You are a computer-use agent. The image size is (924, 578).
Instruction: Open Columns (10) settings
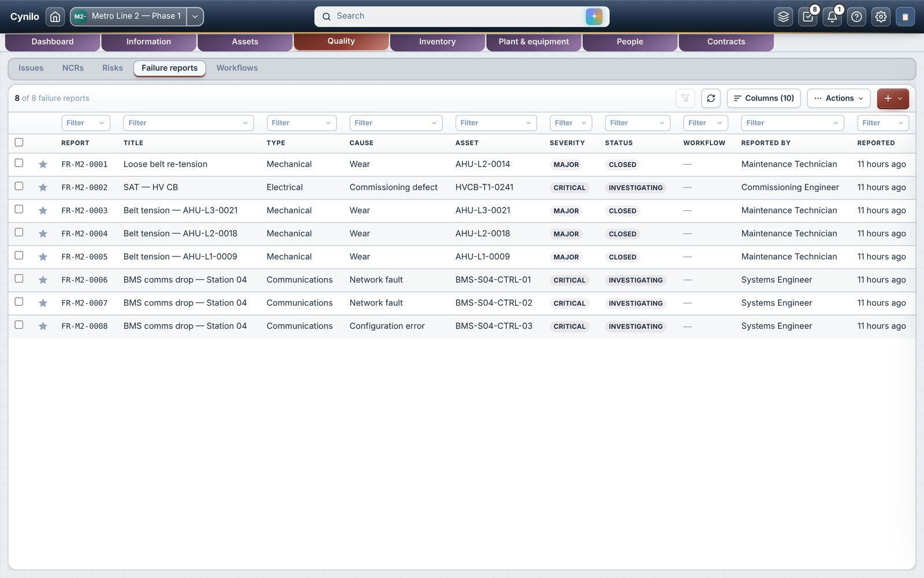[x=763, y=98]
